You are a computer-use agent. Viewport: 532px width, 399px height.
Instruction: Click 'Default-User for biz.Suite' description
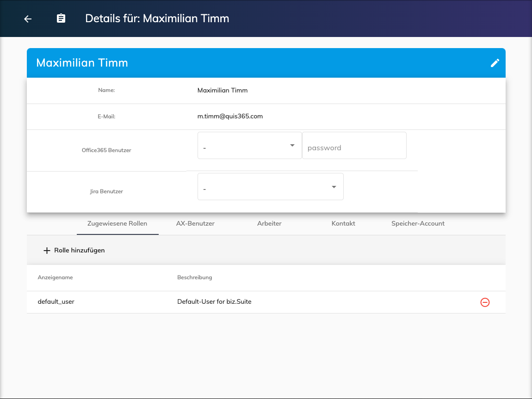215,302
